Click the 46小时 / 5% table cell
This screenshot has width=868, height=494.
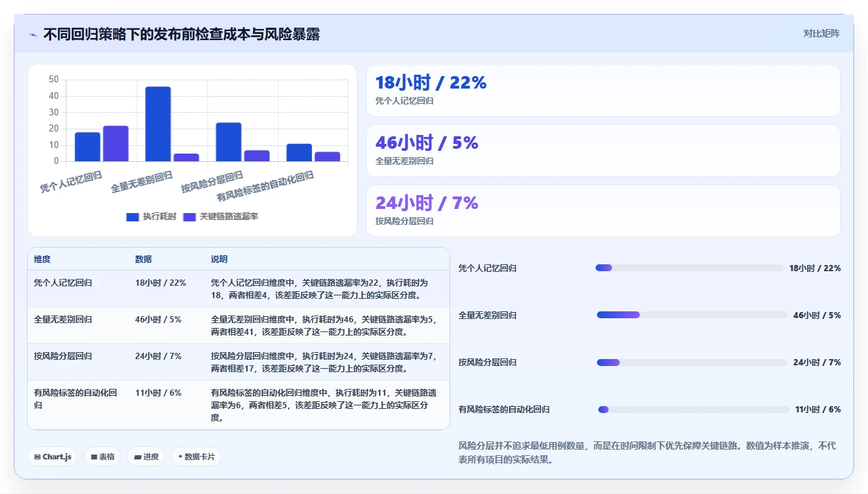click(167, 325)
